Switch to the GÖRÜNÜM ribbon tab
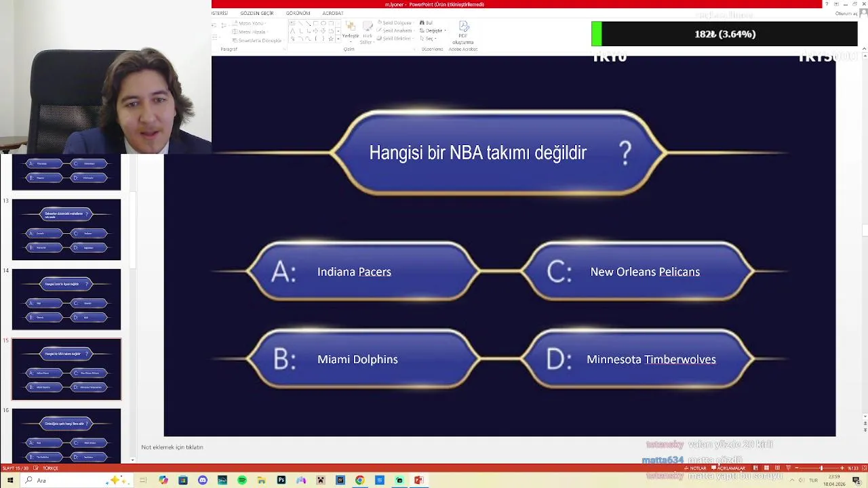The height and width of the screenshot is (488, 868). pos(298,13)
